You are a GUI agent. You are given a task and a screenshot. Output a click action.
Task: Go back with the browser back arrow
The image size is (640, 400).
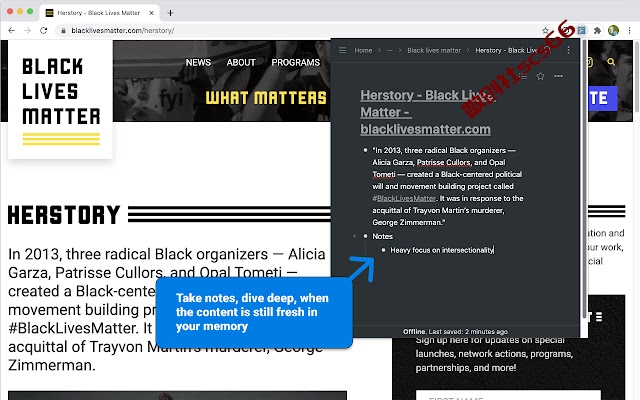click(11, 31)
